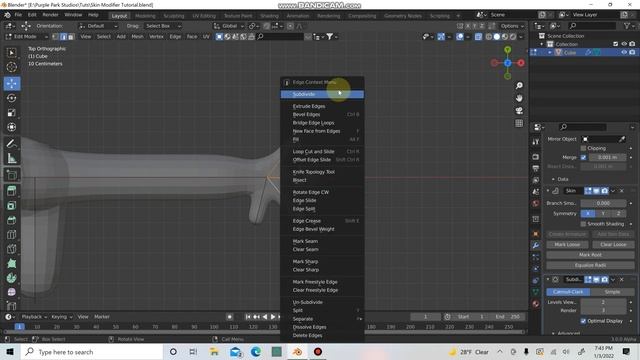
Task: Open the Blender app in taskbar
Action: 297,352
